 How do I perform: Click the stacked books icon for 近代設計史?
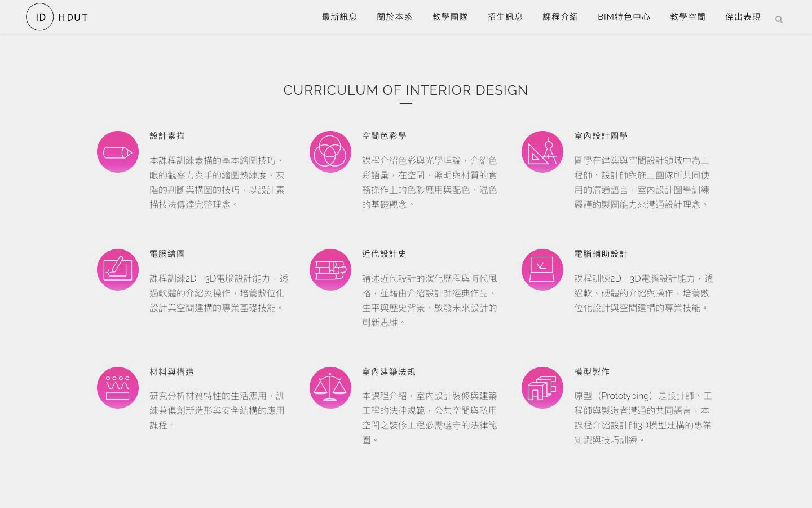(330, 270)
